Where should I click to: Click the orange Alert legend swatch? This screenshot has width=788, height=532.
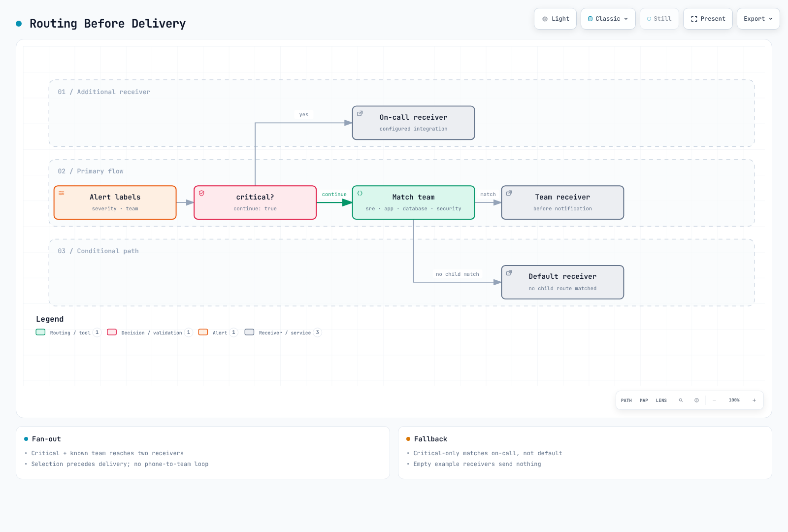pos(203,332)
